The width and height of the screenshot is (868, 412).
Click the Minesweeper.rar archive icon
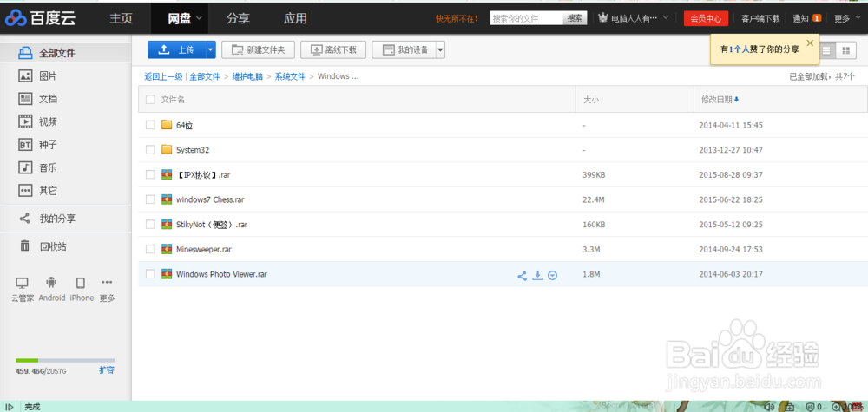click(167, 250)
